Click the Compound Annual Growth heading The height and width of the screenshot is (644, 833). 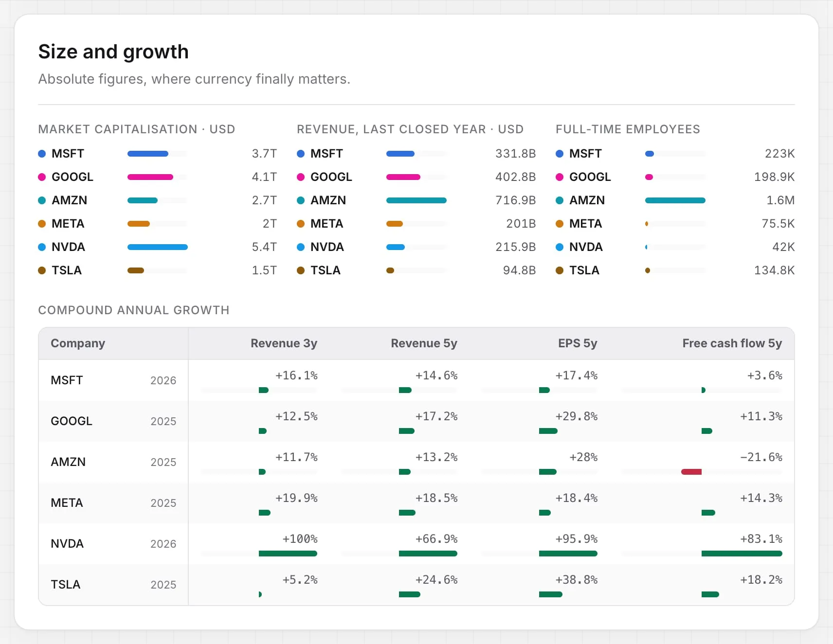(x=134, y=310)
